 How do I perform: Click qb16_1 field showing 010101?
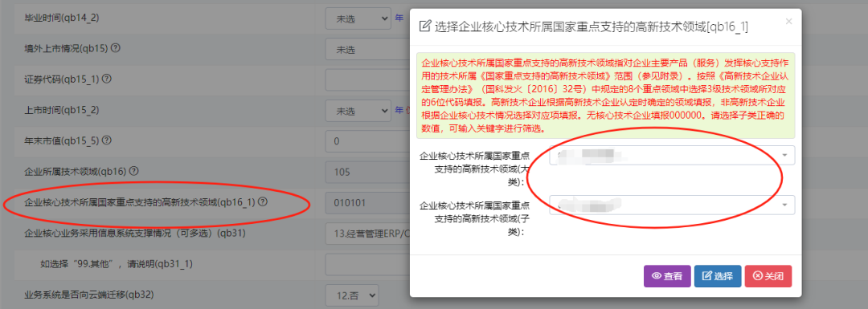pos(367,203)
